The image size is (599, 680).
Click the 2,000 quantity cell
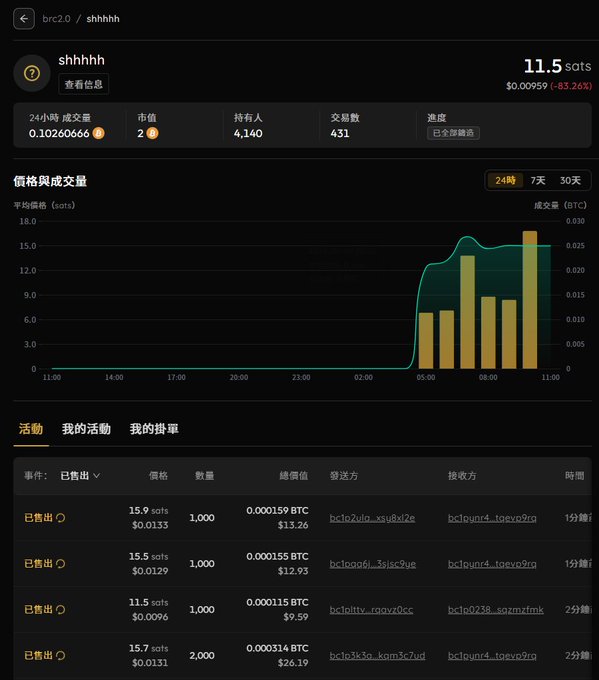point(202,655)
